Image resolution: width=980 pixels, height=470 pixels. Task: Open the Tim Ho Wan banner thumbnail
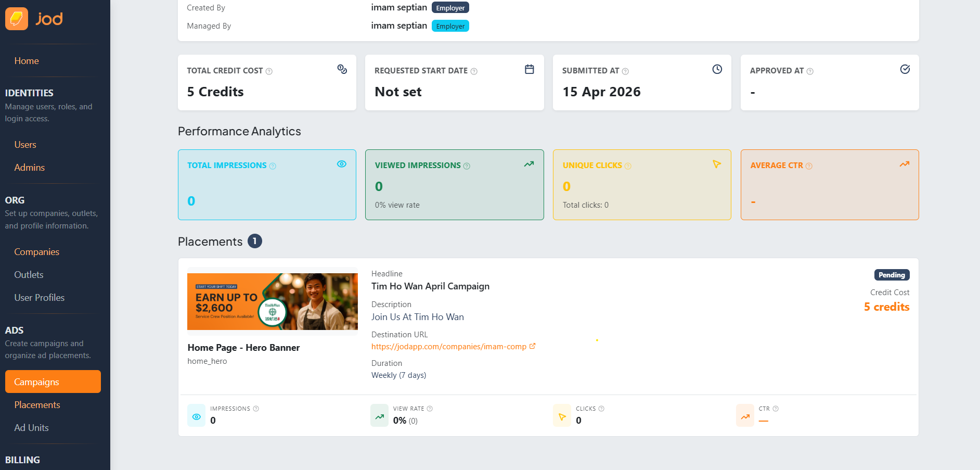273,302
